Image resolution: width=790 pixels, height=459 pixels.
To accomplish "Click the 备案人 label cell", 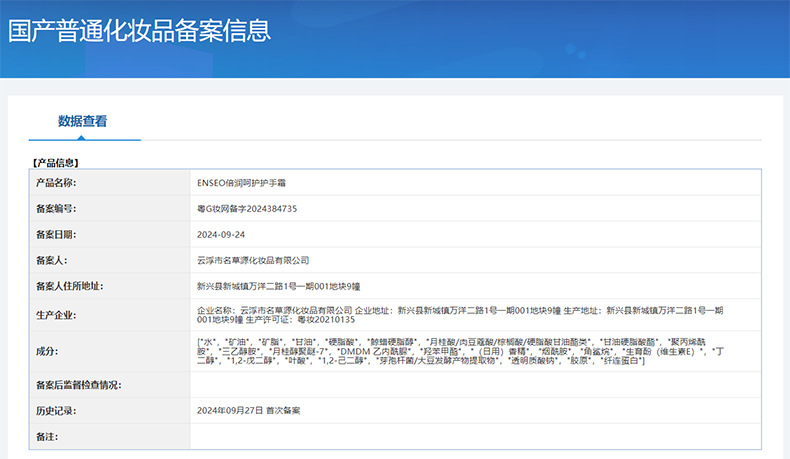I will pyautogui.click(x=110, y=260).
